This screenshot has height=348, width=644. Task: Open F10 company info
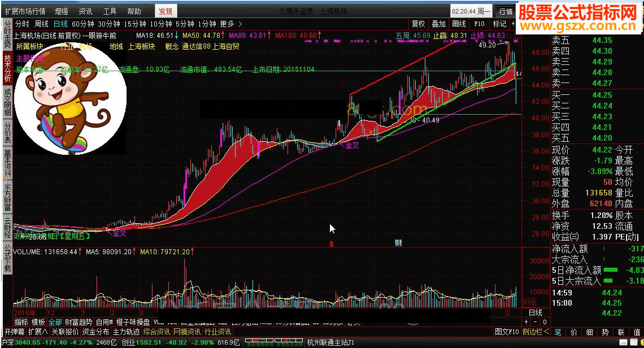coord(479,24)
